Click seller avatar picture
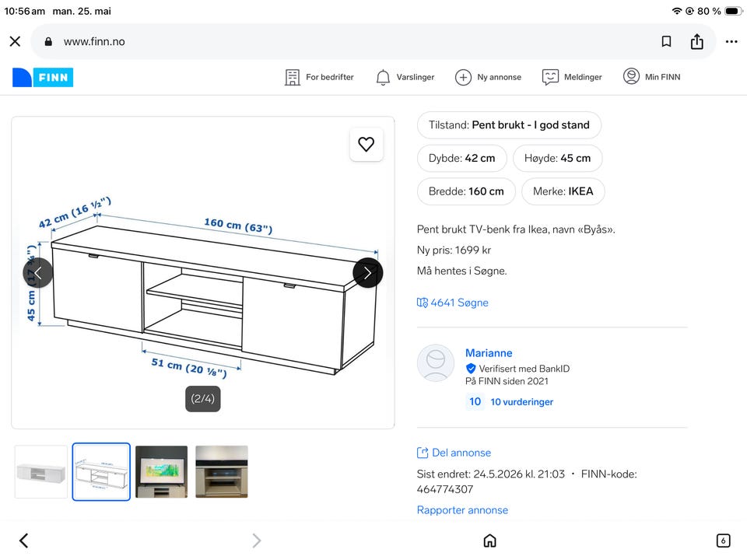Image resolution: width=747 pixels, height=560 pixels. tap(436, 363)
